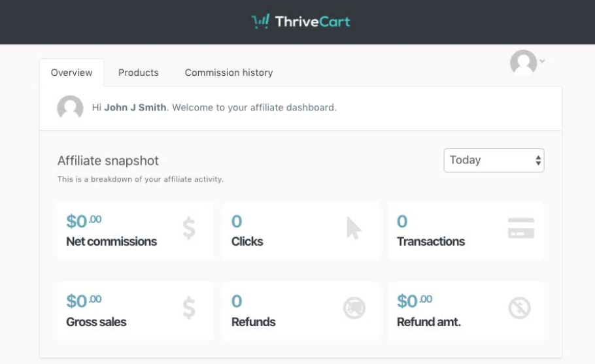Viewport: 595px width, 364px height.
Task: Open the Today date range dropdown
Action: click(494, 160)
